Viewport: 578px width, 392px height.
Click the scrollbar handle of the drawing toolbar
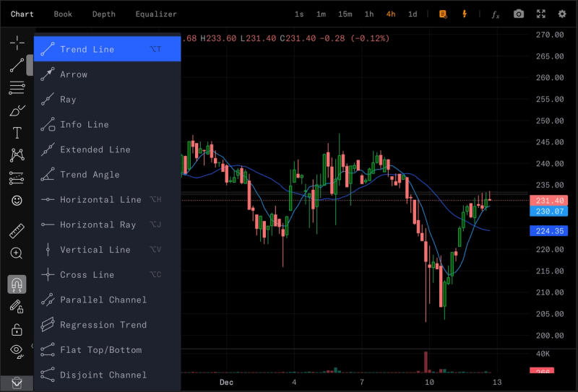point(30,65)
